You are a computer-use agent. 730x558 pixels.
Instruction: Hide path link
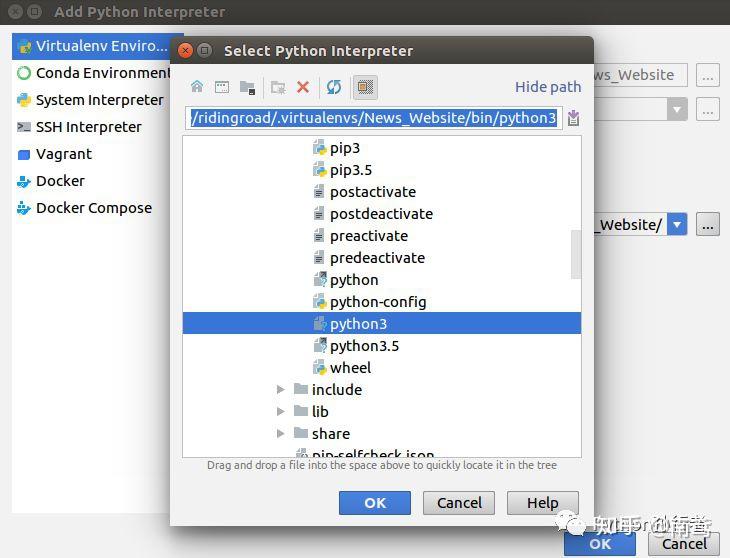(x=548, y=87)
